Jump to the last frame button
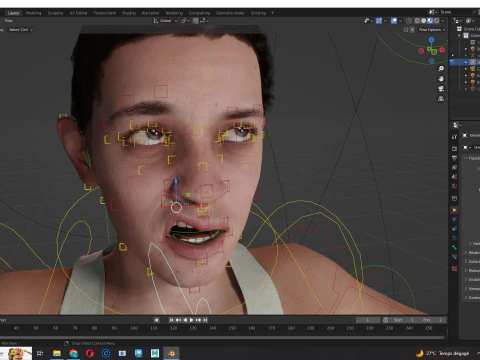Viewport: 480px width, 360px height. pos(205,320)
